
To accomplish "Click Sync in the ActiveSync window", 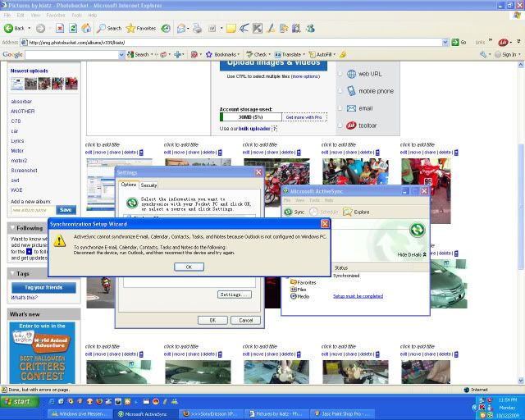I will (x=294, y=212).
